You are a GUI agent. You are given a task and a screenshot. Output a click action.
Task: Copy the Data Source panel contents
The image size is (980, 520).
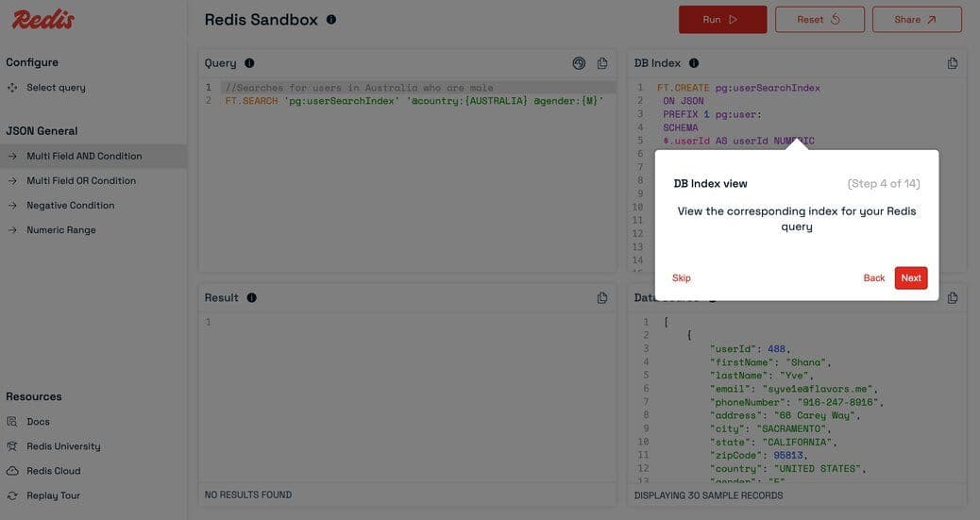pyautogui.click(x=953, y=298)
